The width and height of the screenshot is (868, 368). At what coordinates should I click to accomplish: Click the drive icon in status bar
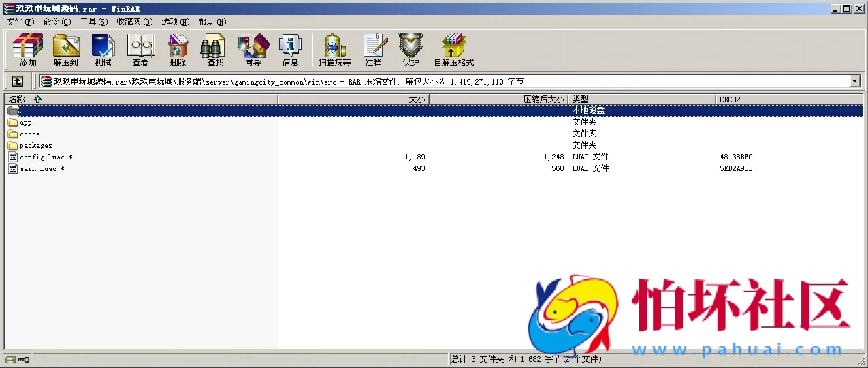(x=10, y=359)
